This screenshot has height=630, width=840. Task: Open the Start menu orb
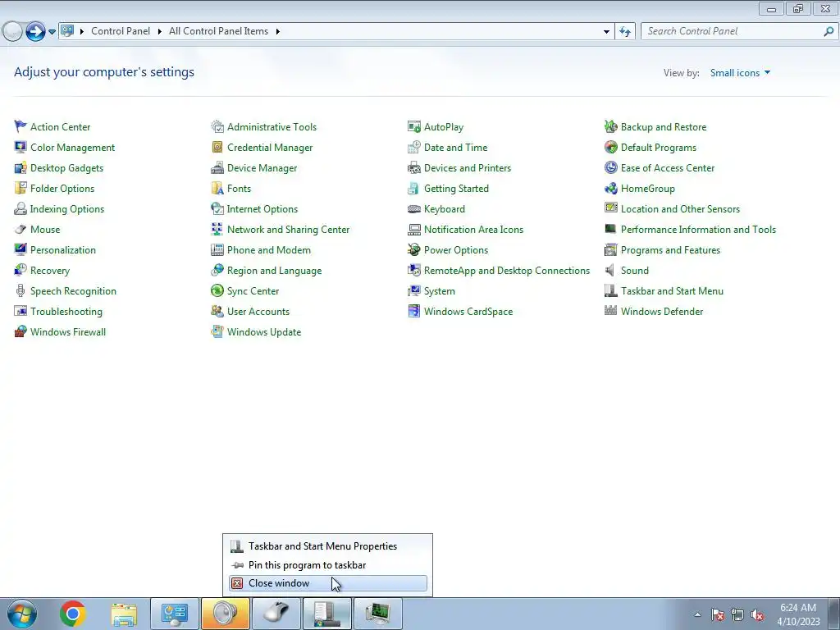22,614
